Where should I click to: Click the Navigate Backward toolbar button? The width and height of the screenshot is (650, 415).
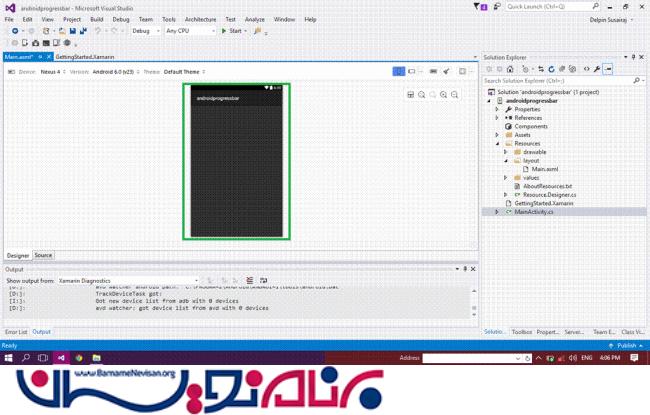tap(15, 31)
